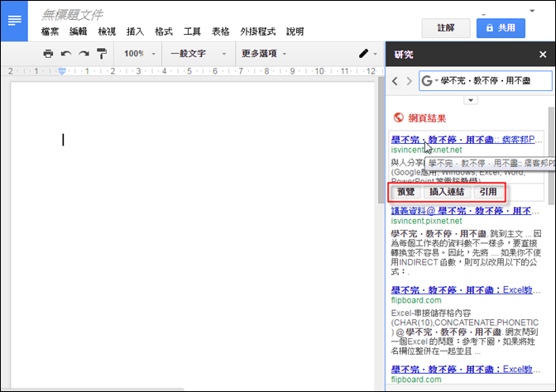Click the left indent marker on ruler
The height and width of the screenshot is (392, 556).
click(x=62, y=71)
